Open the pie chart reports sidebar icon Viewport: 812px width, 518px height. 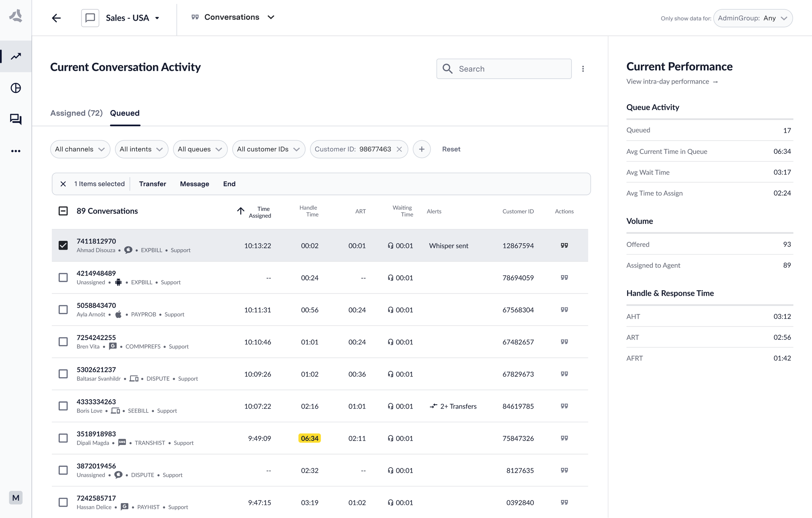click(x=16, y=88)
